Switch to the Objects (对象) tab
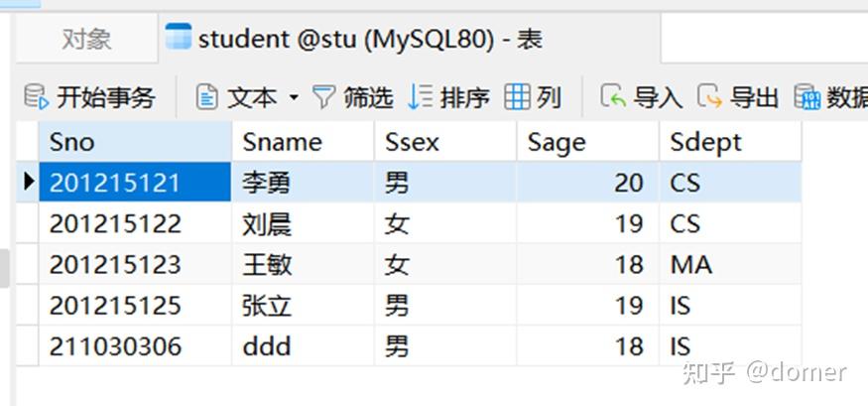Viewport: 868px width, 406px height. point(87,39)
